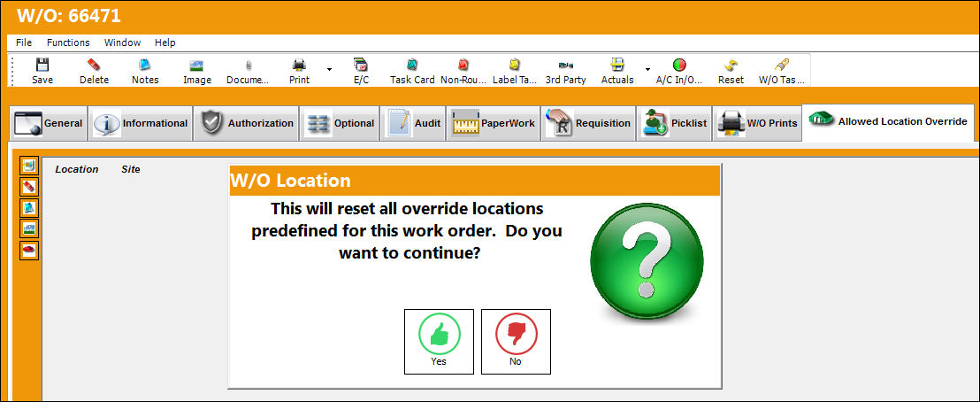The image size is (980, 402).
Task: Switch to the Audit tab
Action: (412, 123)
